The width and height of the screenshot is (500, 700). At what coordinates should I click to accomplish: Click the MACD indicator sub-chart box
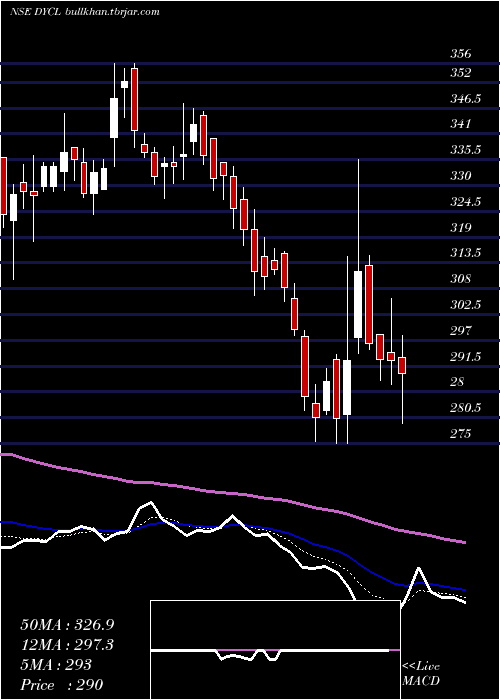[275, 650]
